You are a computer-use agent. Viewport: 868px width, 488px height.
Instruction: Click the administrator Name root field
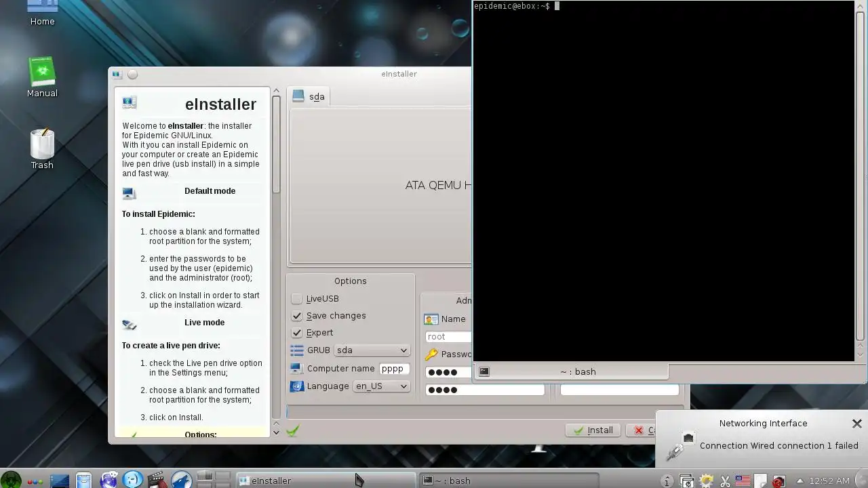tap(448, 336)
